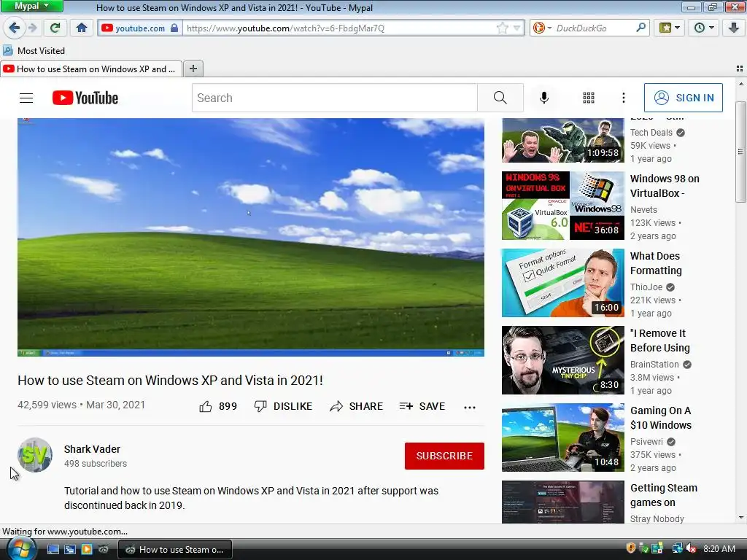
Task: Click the Nevets channel name
Action: (x=643, y=209)
